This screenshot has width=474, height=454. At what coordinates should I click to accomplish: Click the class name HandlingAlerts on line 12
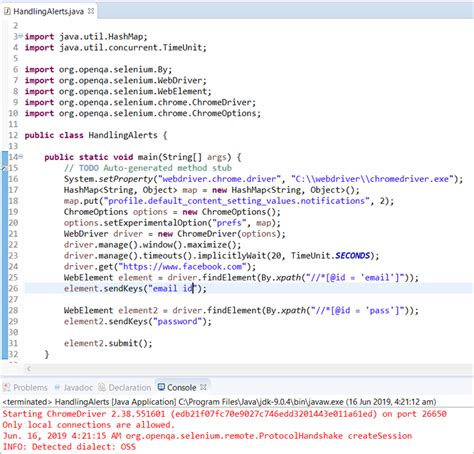point(123,135)
